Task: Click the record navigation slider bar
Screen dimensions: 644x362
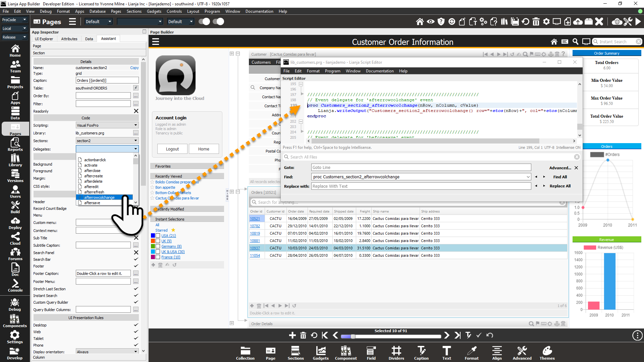Action: (x=391, y=337)
